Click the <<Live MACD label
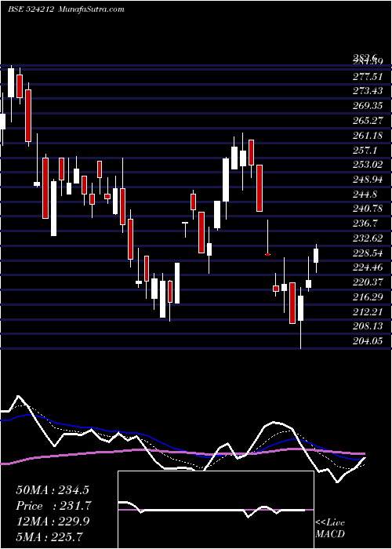392x549 pixels. tap(330, 529)
